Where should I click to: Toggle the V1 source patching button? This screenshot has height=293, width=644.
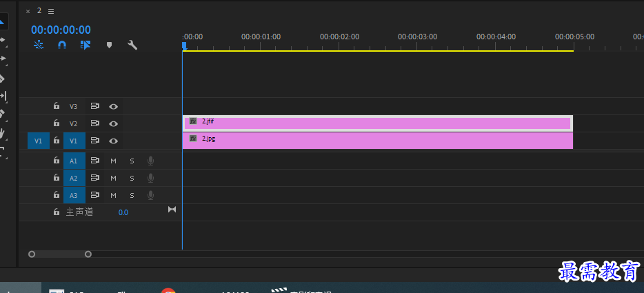point(38,141)
